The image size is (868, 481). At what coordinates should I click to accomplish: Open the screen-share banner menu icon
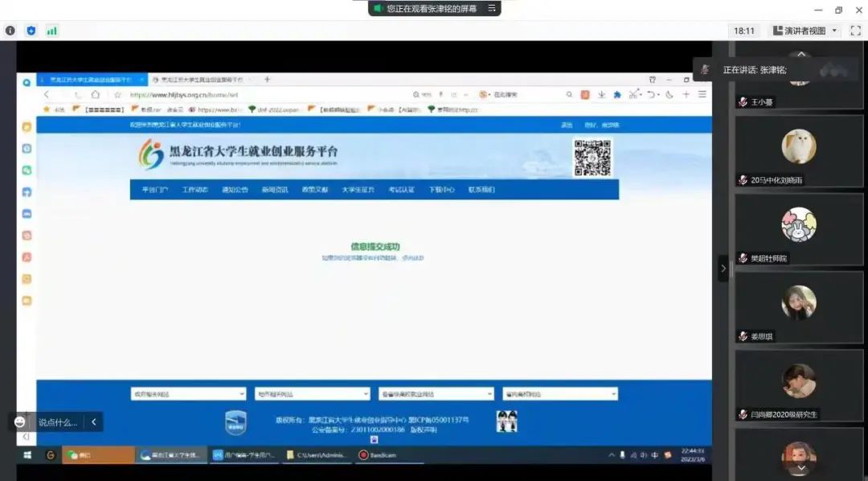pyautogui.click(x=492, y=8)
